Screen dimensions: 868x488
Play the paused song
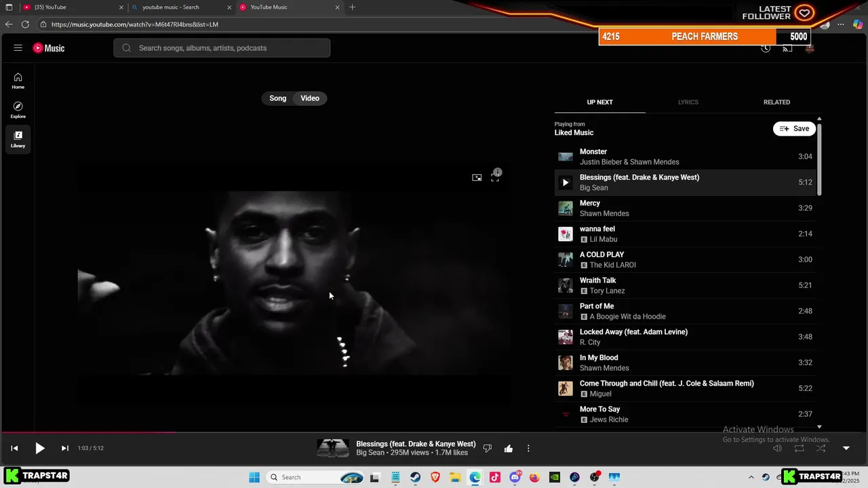point(39,448)
